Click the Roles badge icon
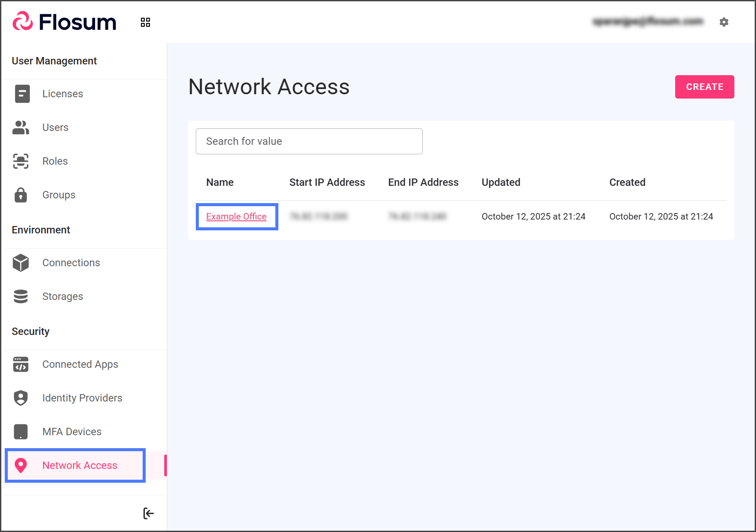 click(21, 161)
